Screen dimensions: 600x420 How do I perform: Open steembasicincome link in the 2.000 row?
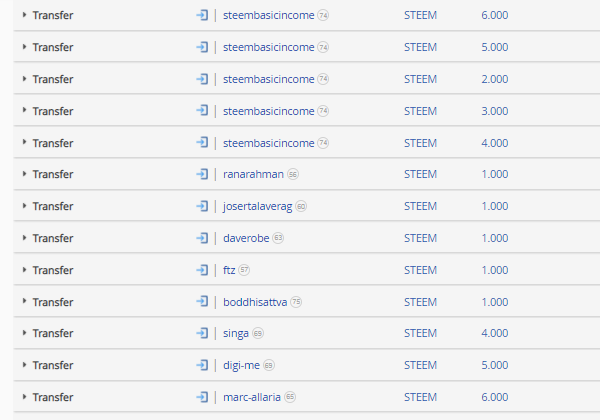point(269,79)
